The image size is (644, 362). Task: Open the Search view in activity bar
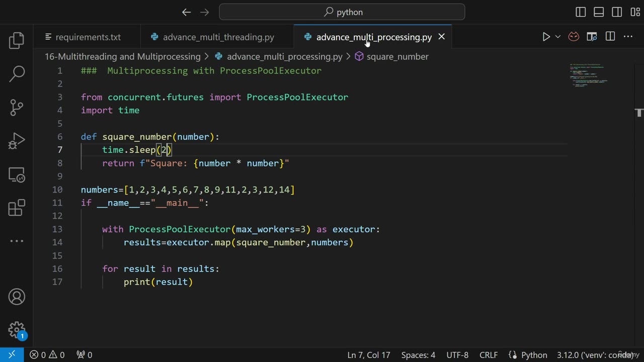[17, 74]
